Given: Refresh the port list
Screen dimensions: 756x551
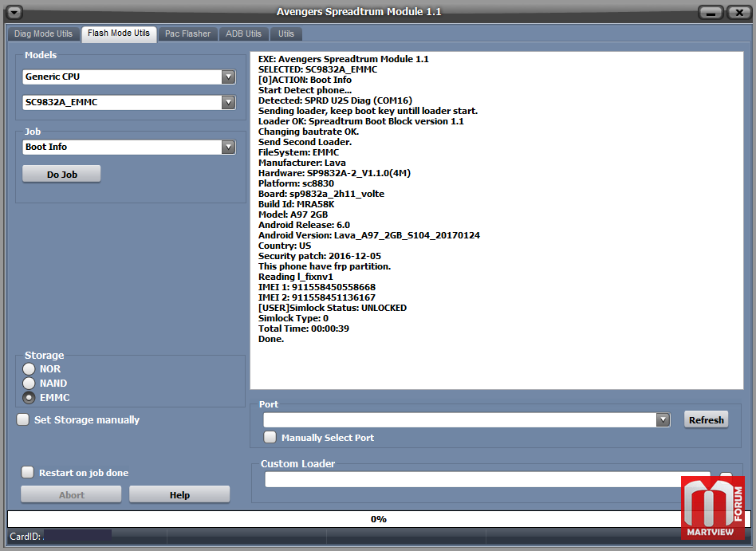Looking at the screenshot, I should coord(707,420).
